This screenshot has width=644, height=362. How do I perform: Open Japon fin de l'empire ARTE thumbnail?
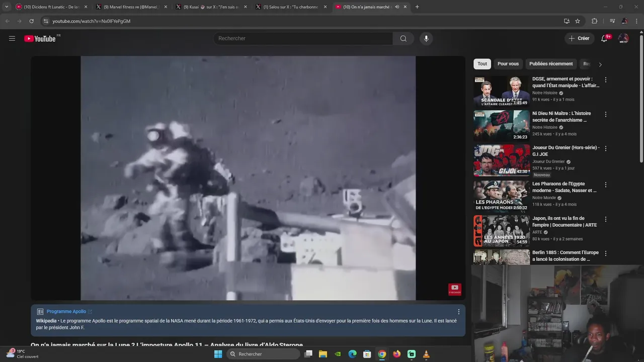tap(501, 231)
